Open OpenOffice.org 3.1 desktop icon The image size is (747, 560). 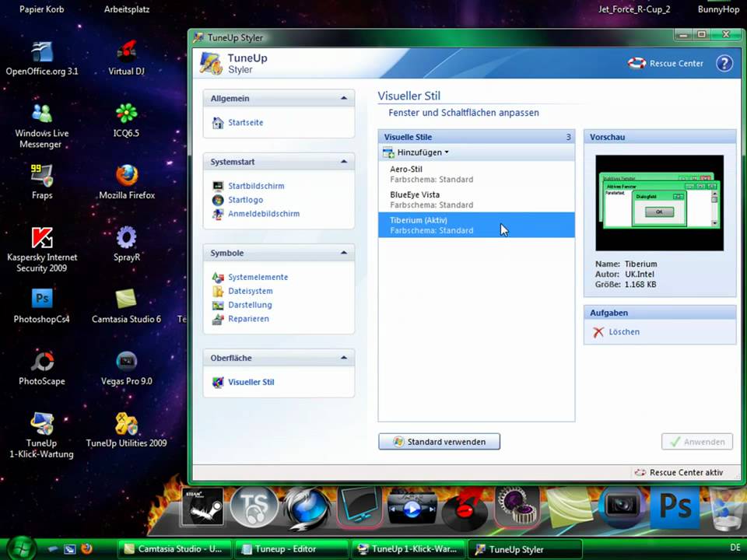tap(42, 58)
